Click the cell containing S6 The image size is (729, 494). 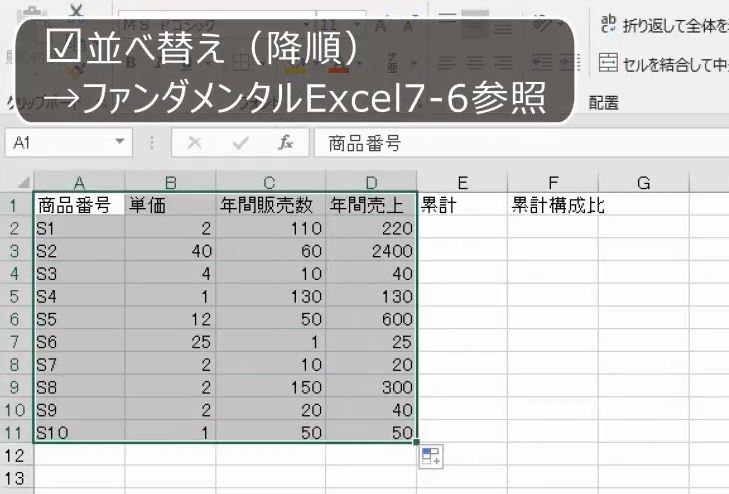[x=79, y=342]
